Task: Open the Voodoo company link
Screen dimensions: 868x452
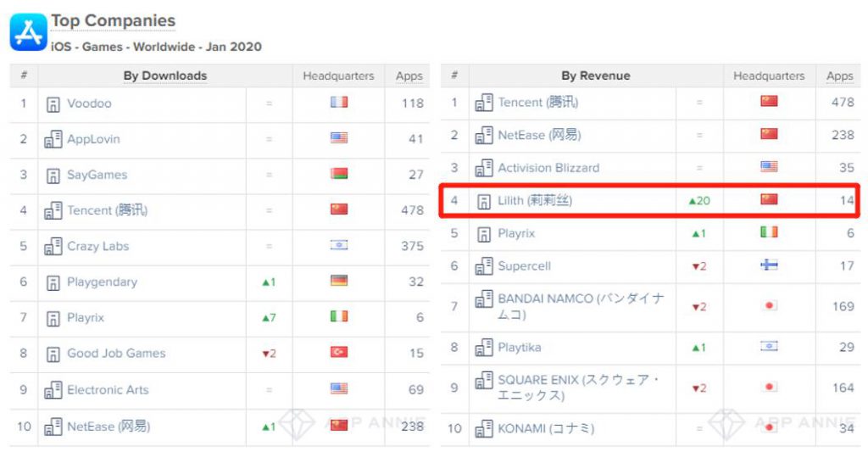Action: click(89, 103)
